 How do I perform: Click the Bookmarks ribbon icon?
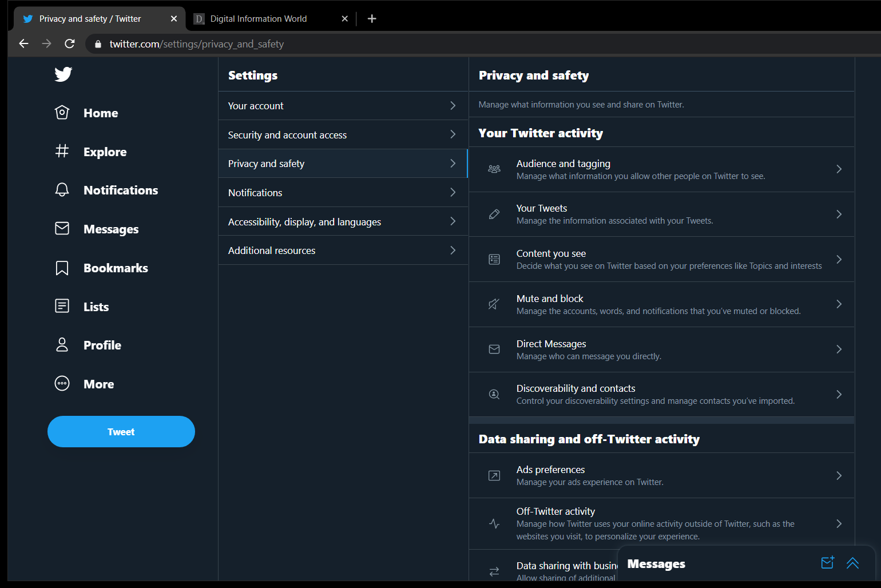point(62,267)
